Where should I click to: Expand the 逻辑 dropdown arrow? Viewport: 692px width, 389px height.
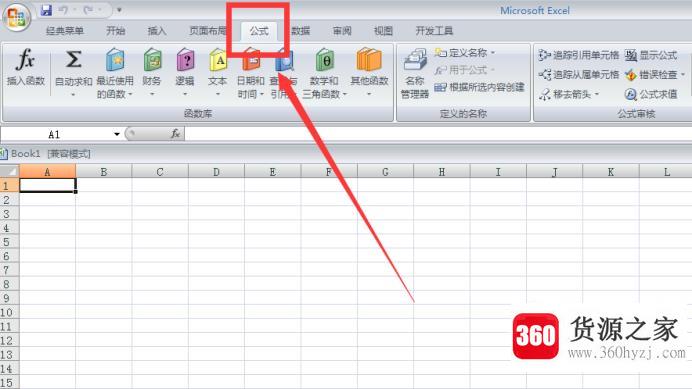(185, 94)
